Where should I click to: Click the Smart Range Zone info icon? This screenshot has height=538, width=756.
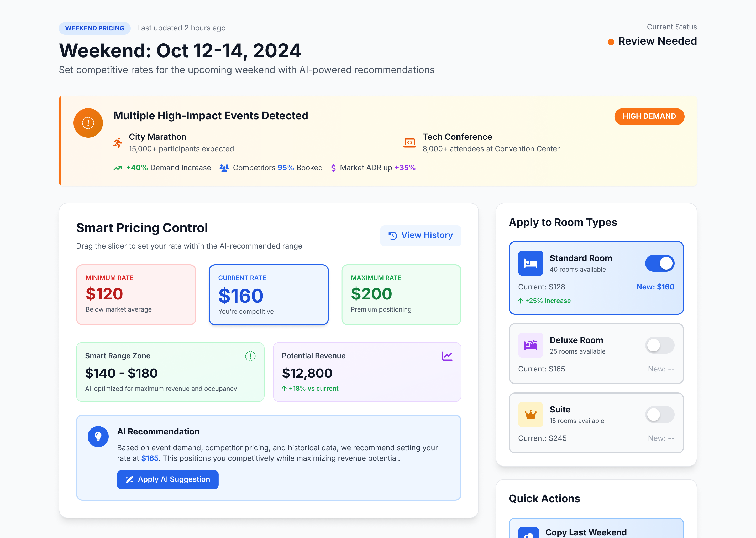(251, 357)
